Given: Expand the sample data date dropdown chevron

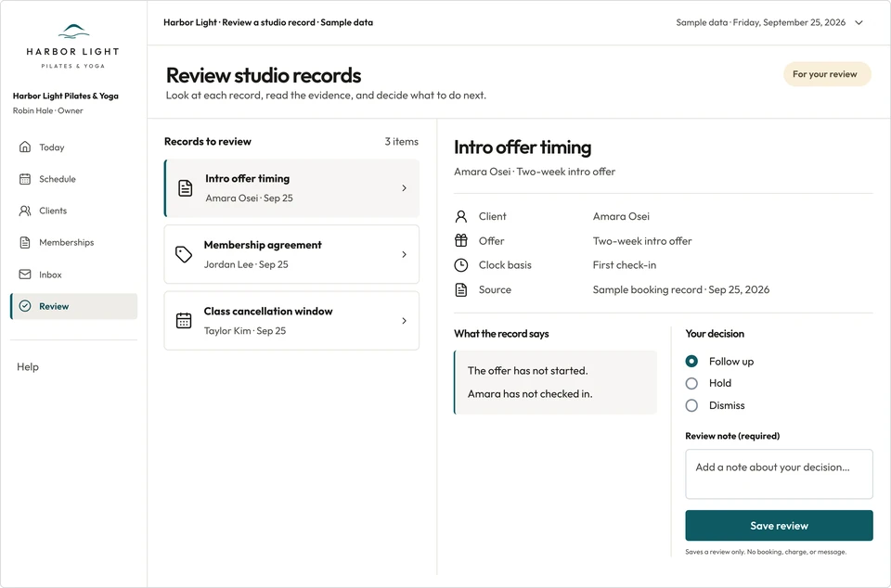Looking at the screenshot, I should coord(859,22).
